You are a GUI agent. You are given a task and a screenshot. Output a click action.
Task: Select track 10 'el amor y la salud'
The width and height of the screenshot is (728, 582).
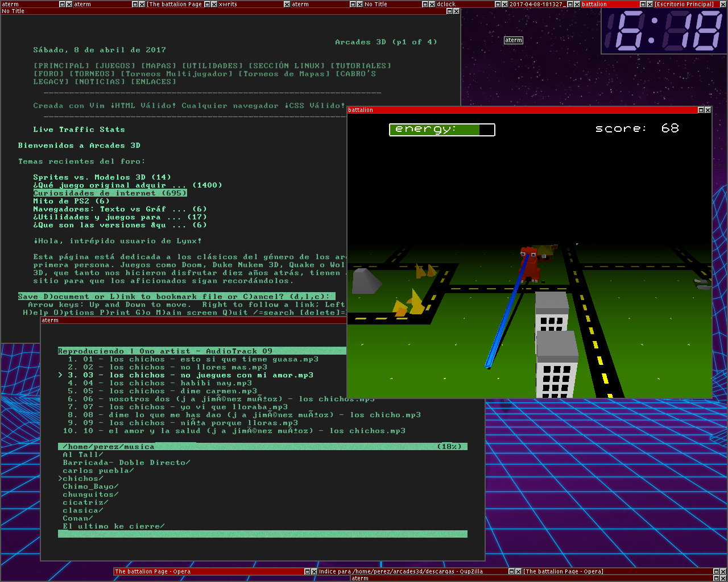coord(234,431)
